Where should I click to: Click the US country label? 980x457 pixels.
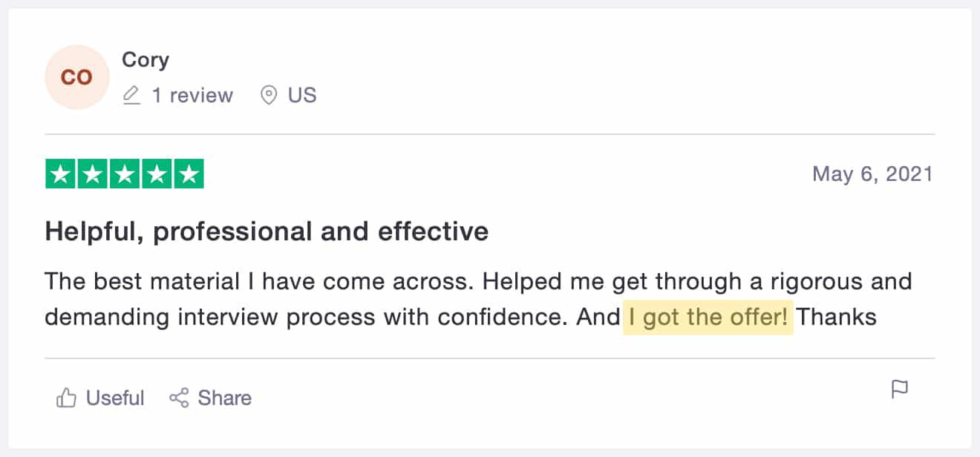pyautogui.click(x=302, y=96)
